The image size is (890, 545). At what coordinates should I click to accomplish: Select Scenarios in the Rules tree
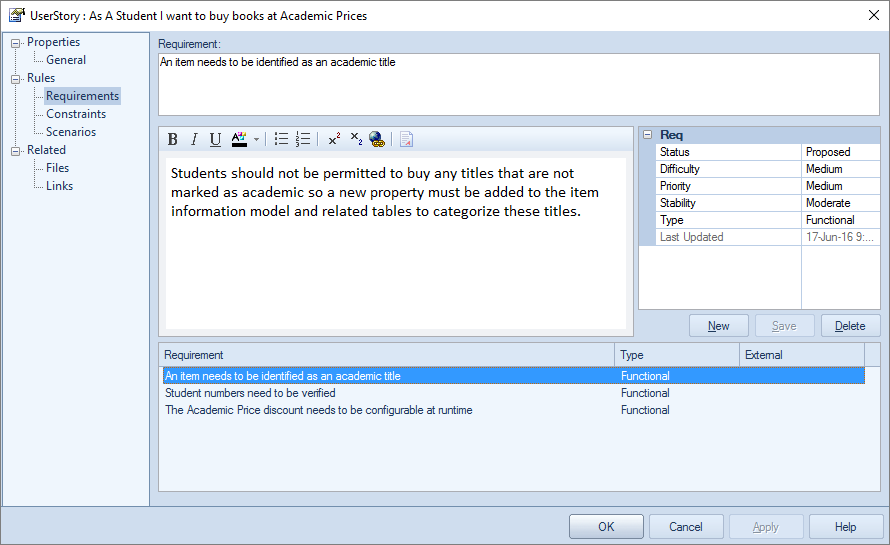click(x=71, y=132)
